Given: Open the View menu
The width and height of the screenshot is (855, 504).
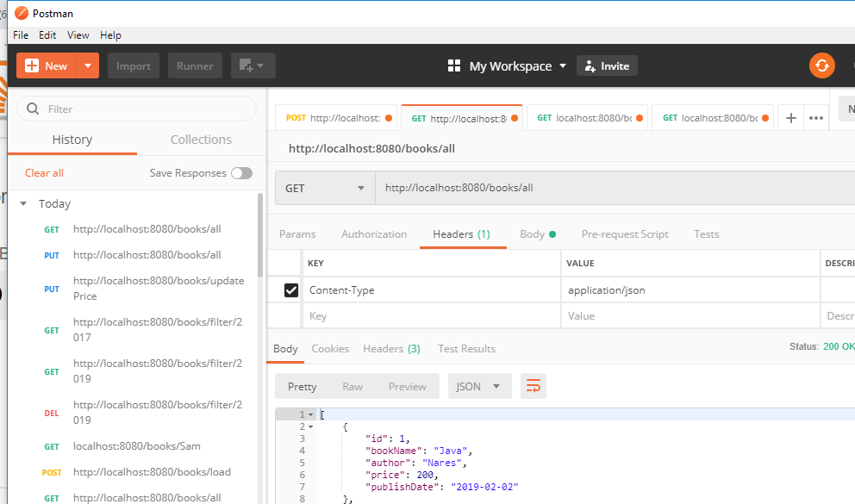Looking at the screenshot, I should [x=78, y=35].
